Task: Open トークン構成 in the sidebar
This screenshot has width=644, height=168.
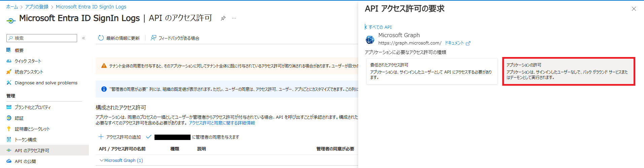Action: coord(26,140)
